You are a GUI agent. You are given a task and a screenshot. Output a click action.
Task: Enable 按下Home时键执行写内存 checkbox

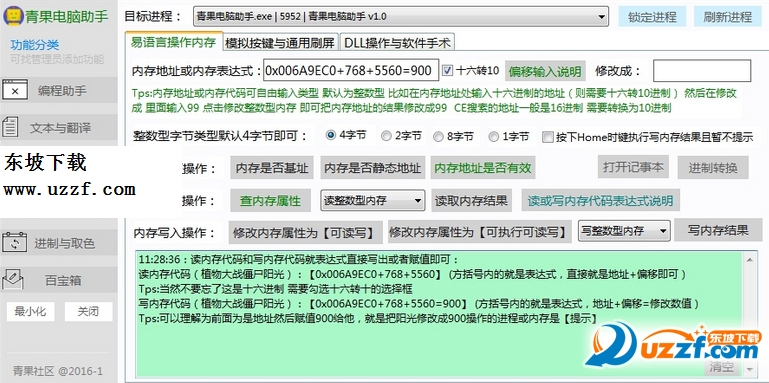(x=548, y=137)
